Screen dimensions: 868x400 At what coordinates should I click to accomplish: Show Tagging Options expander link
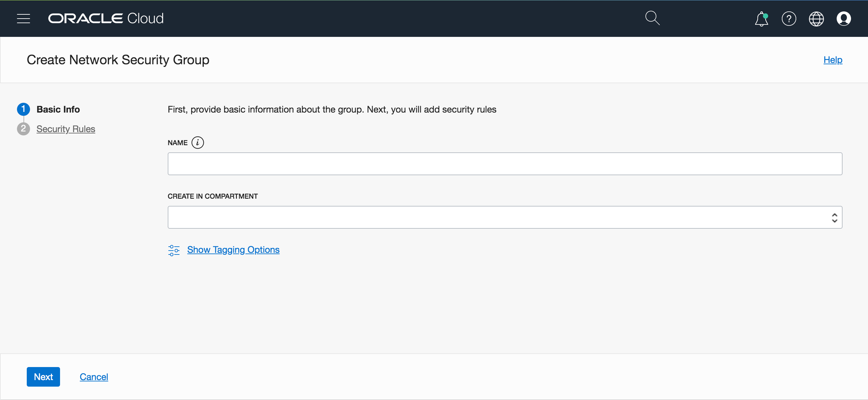pyautogui.click(x=233, y=250)
